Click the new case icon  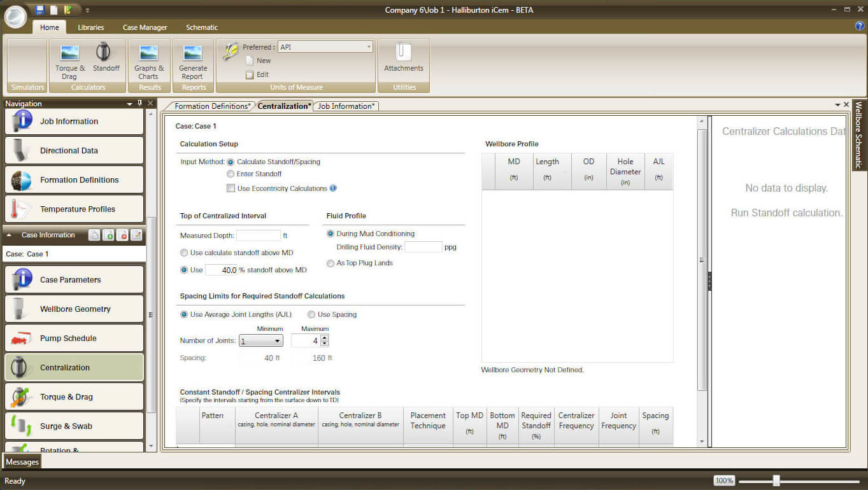point(94,235)
